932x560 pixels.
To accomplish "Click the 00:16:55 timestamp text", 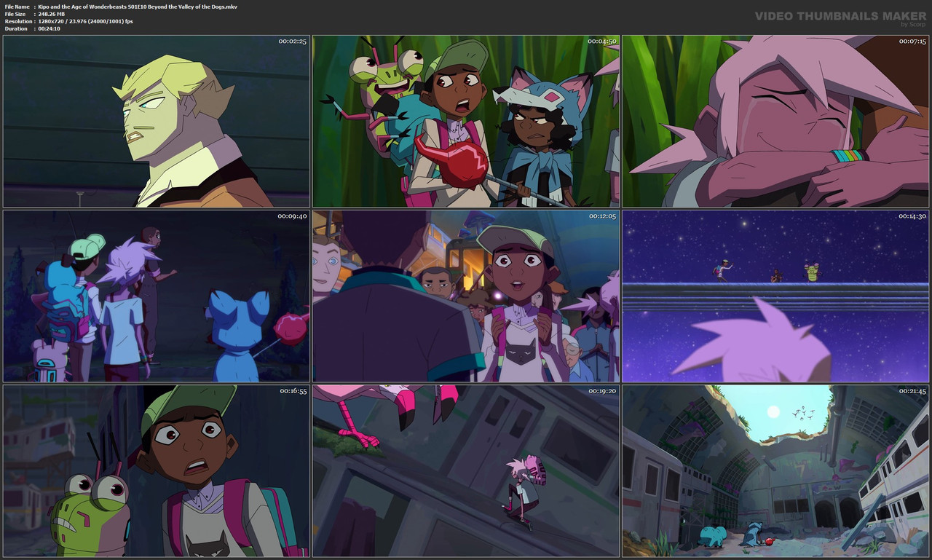I will point(293,391).
